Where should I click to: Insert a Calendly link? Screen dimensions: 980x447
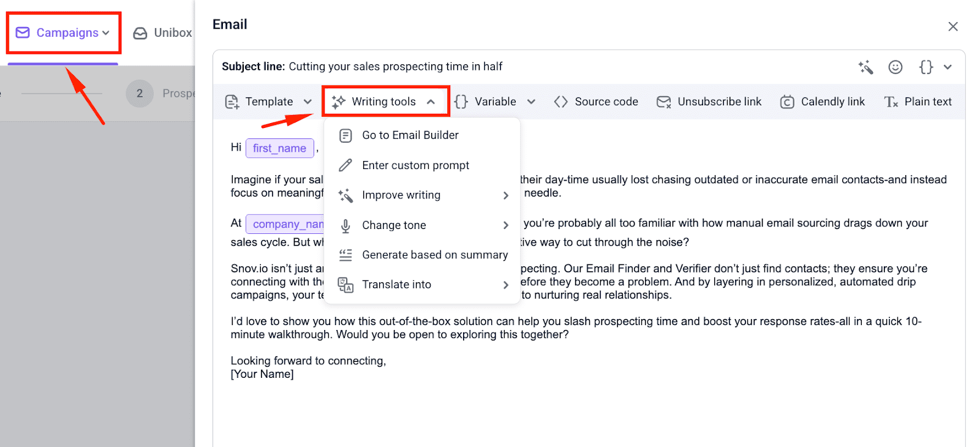(823, 102)
